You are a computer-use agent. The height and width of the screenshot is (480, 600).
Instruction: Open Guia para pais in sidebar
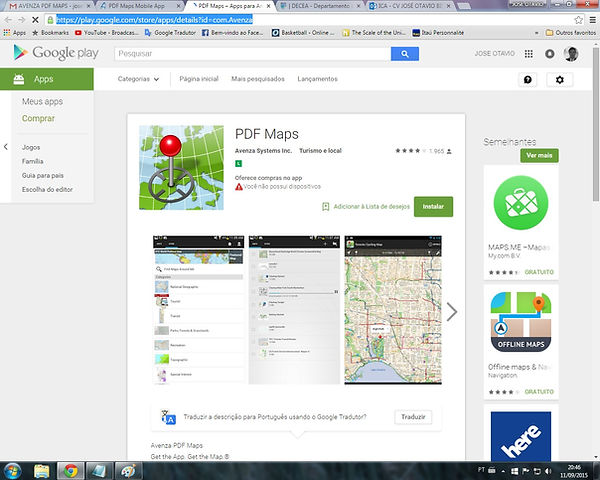[43, 175]
